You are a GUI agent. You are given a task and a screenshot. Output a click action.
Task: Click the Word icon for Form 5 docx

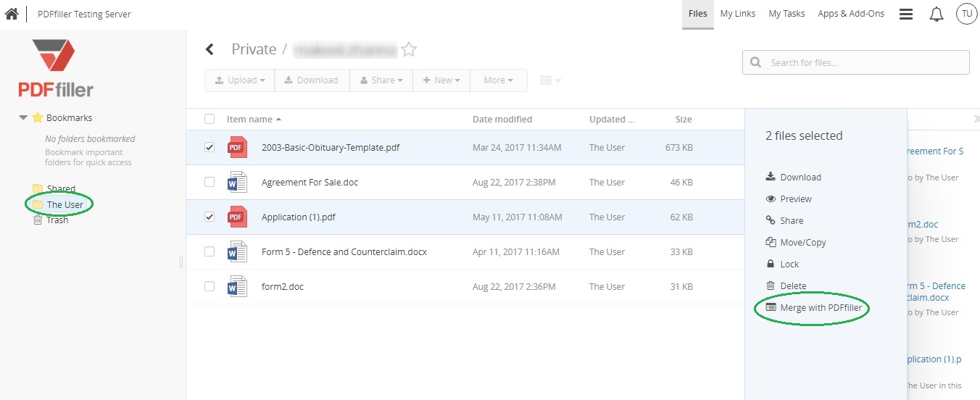point(238,251)
